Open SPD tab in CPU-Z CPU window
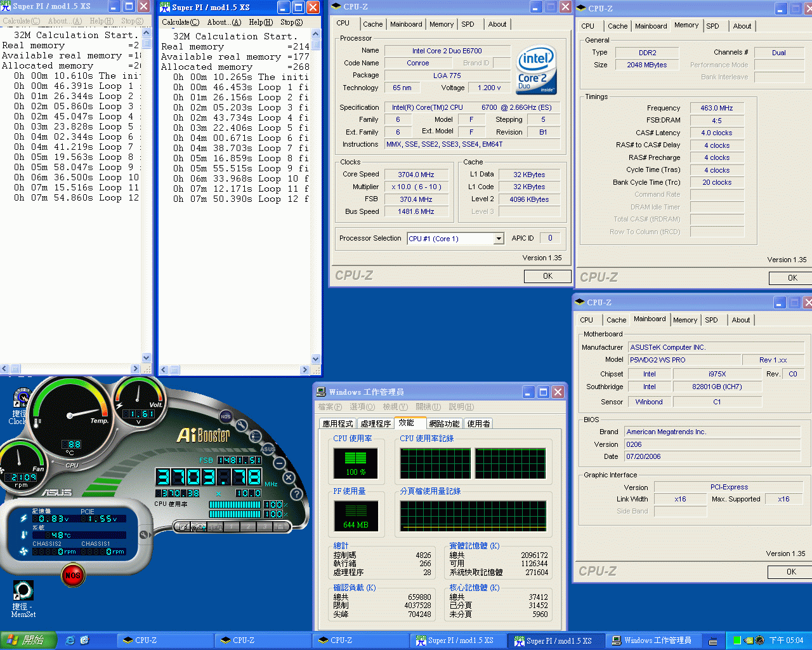The image size is (812, 650). tap(468, 24)
